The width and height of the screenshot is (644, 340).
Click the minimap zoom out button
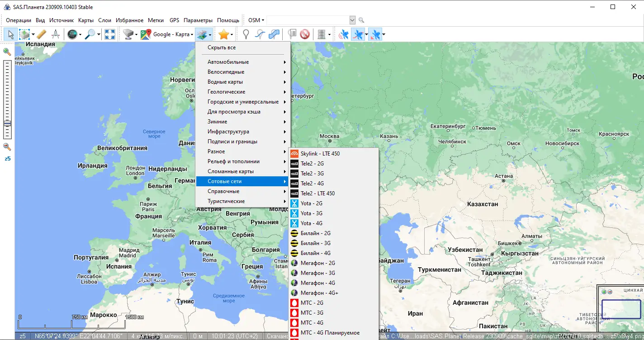(x=610, y=292)
